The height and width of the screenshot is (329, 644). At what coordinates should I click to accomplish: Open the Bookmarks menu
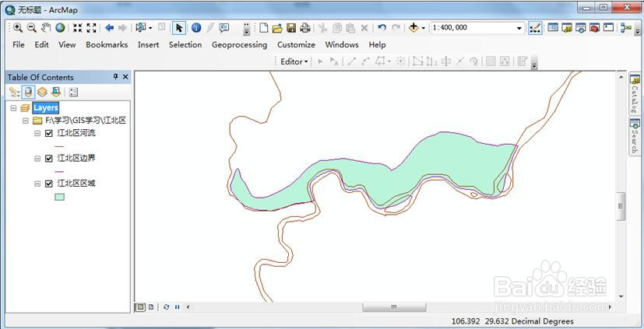[x=107, y=44]
